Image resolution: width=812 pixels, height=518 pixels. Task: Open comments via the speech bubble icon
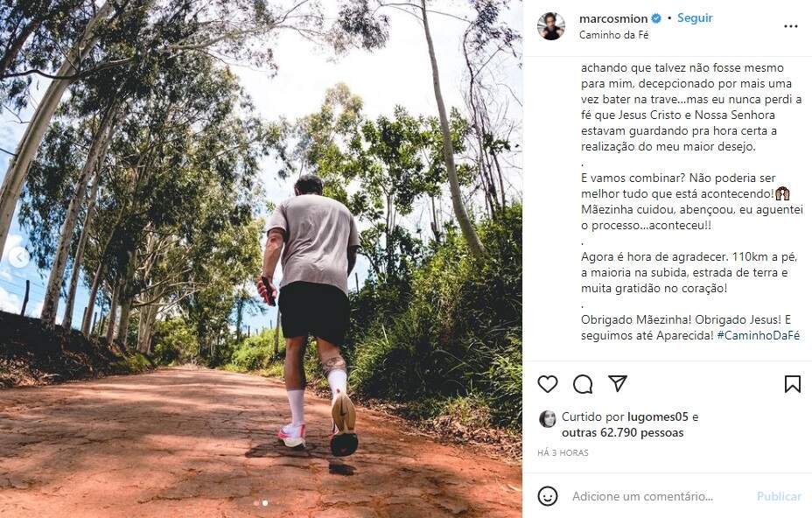click(x=583, y=384)
